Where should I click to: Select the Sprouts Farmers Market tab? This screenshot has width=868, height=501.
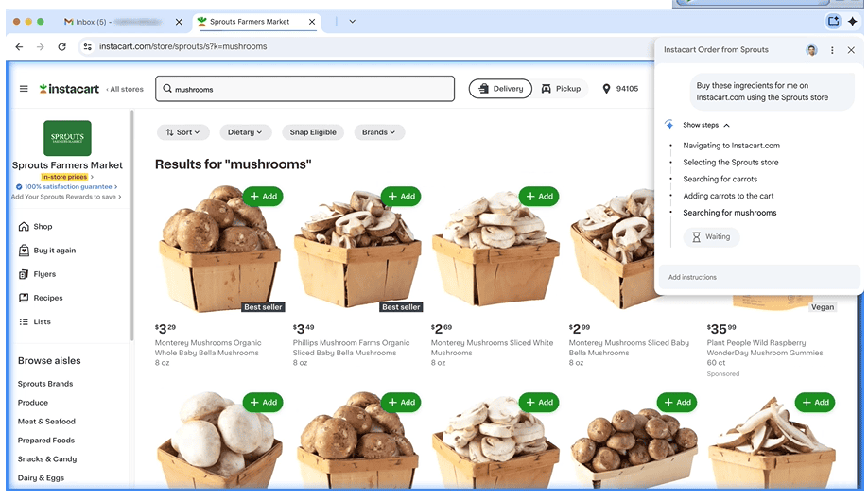[255, 22]
